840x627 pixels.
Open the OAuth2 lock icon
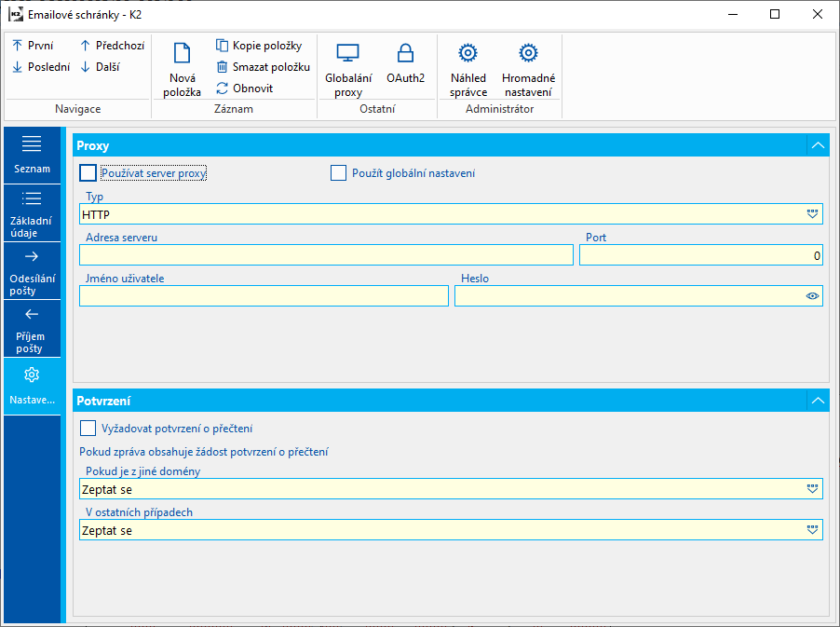(405, 54)
